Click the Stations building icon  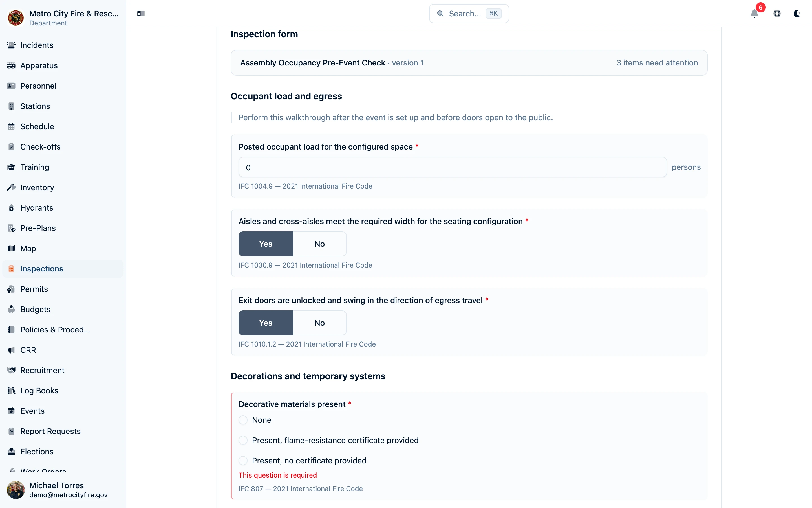(11, 106)
